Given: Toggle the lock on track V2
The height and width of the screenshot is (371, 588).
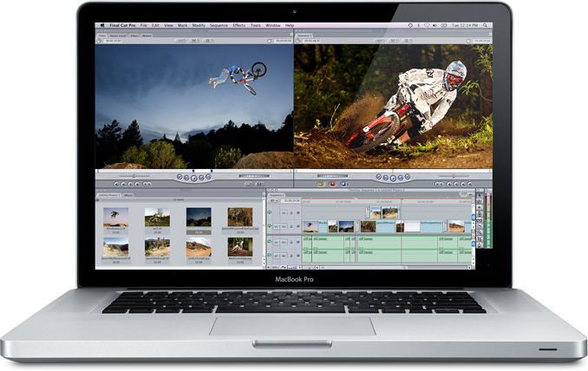Looking at the screenshot, I should tap(291, 213).
